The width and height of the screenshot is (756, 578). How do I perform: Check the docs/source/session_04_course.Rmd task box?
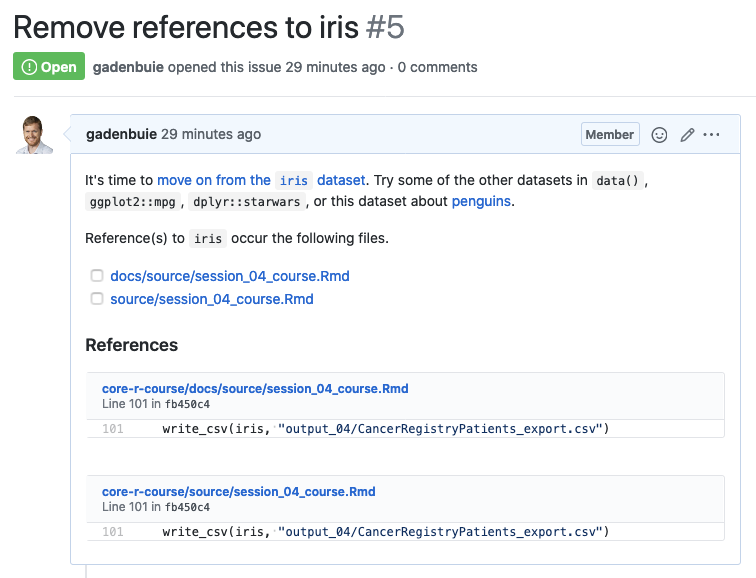click(x=97, y=276)
